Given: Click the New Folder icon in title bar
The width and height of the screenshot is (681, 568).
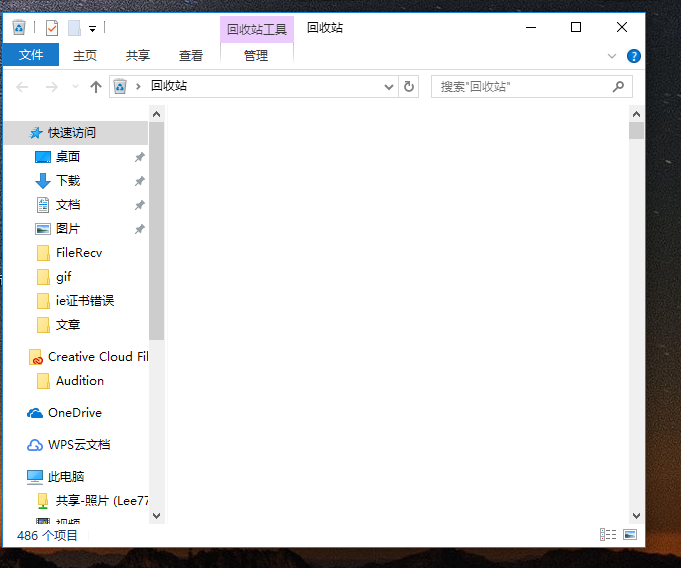Looking at the screenshot, I should click(74, 28).
